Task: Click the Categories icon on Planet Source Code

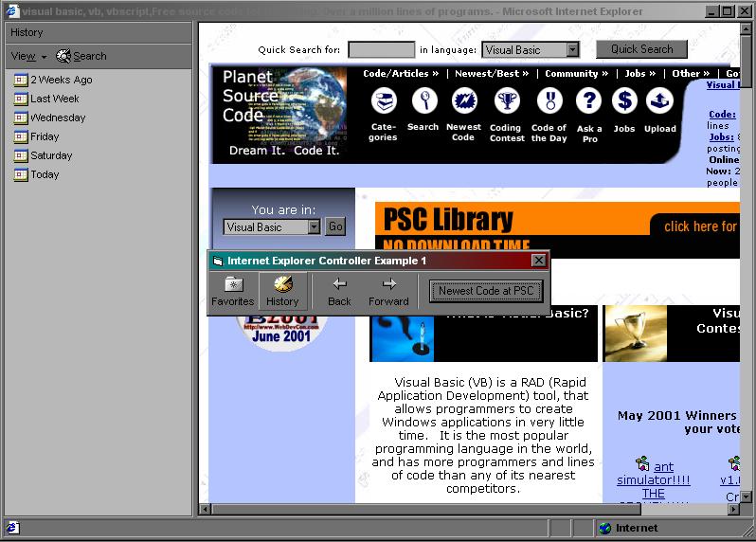Action: (384, 101)
